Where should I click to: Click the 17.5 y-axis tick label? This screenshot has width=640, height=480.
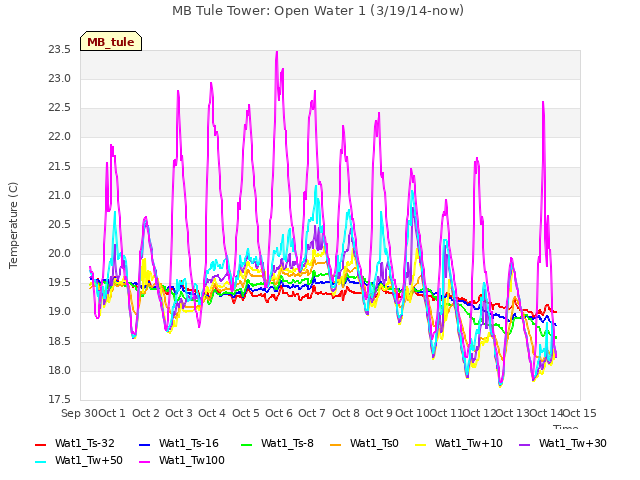coord(60,399)
